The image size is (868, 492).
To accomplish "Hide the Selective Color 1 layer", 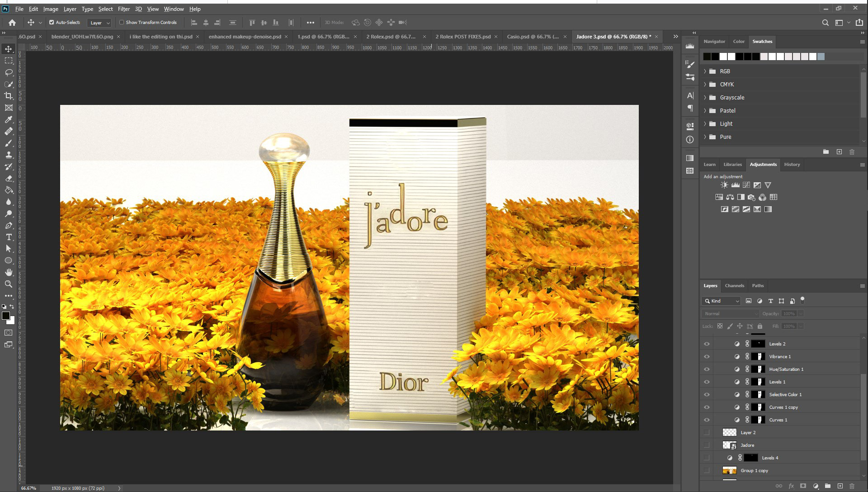I will click(x=707, y=395).
